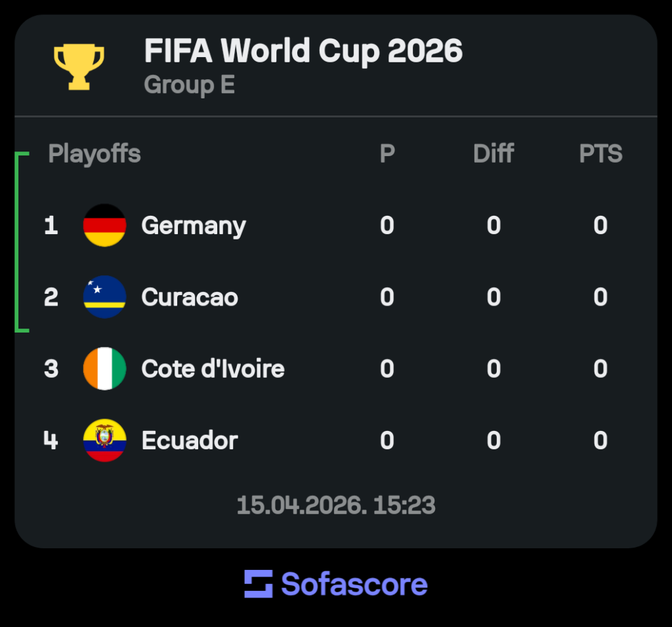Click the 15.04.2026 timestamp

click(336, 505)
